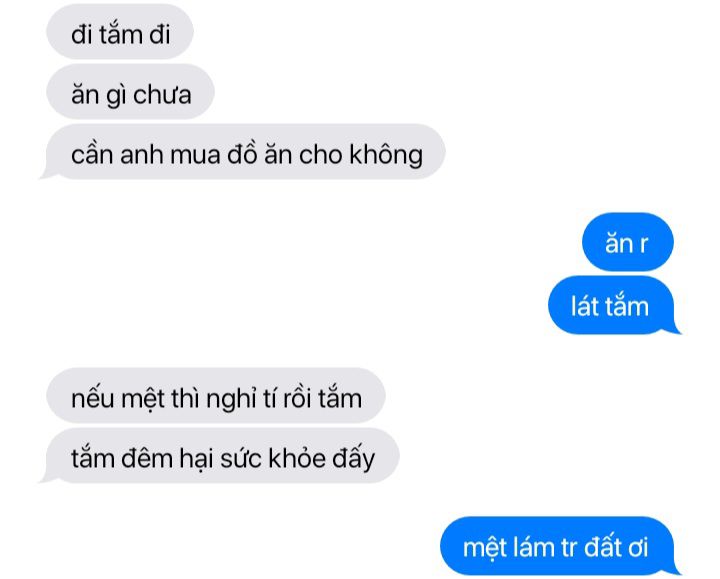
Task: Tap the "ăn gì chưa" message bubble
Action: click(130, 92)
